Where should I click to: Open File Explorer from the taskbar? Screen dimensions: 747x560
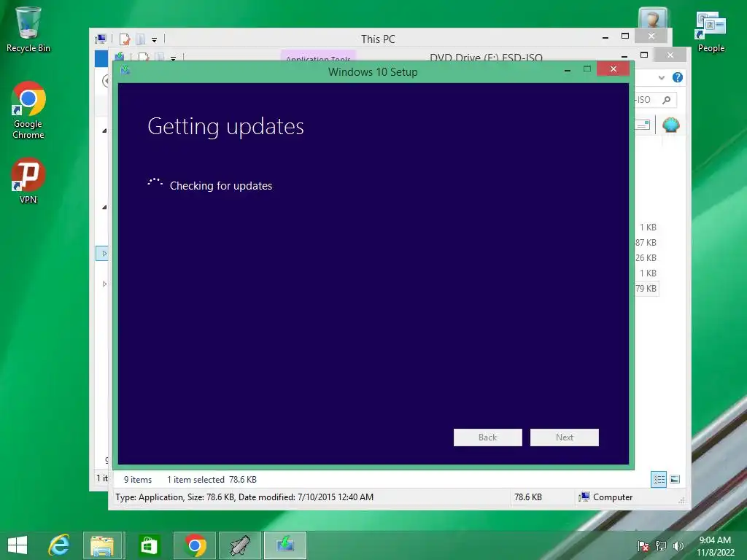click(104, 545)
